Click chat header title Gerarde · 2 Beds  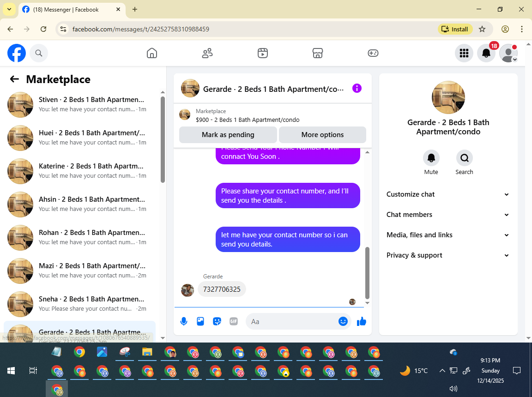(x=273, y=89)
